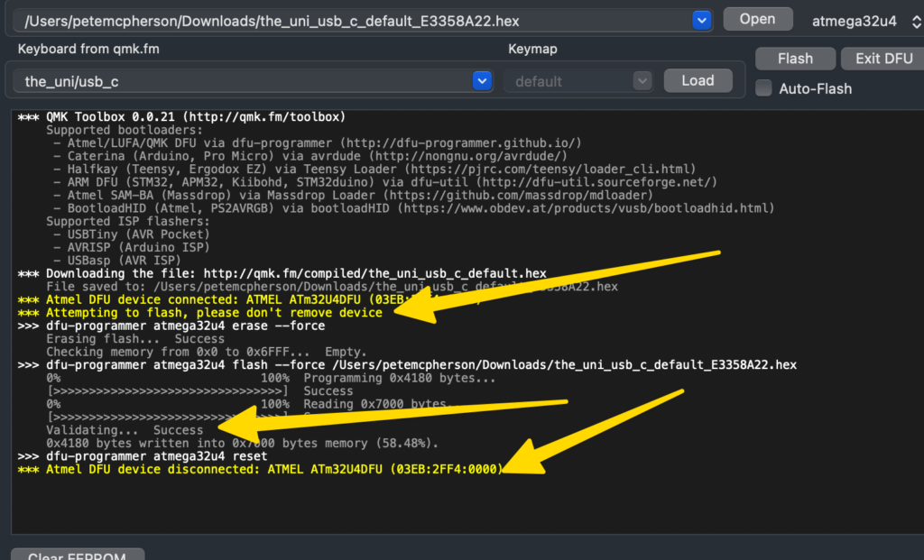
Task: Click the QMK Toolbox 0.0.21 log line
Action: coord(181,116)
